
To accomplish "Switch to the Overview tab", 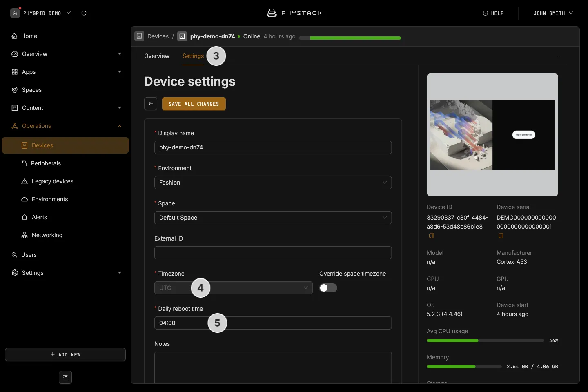I will coord(157,56).
